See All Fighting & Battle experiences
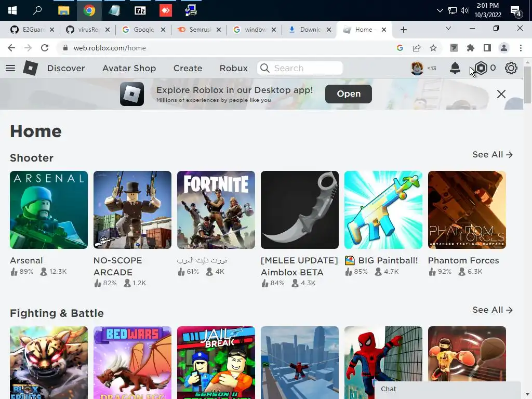Viewport: 532px width, 399px height. (x=493, y=310)
